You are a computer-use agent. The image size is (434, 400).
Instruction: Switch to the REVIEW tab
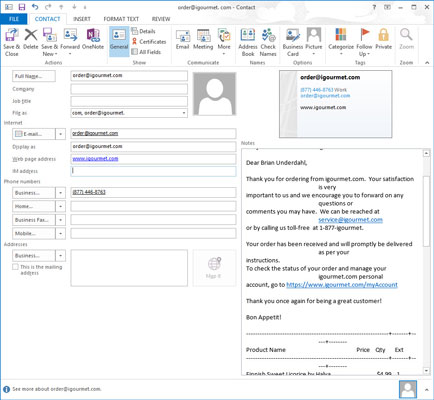click(x=161, y=19)
